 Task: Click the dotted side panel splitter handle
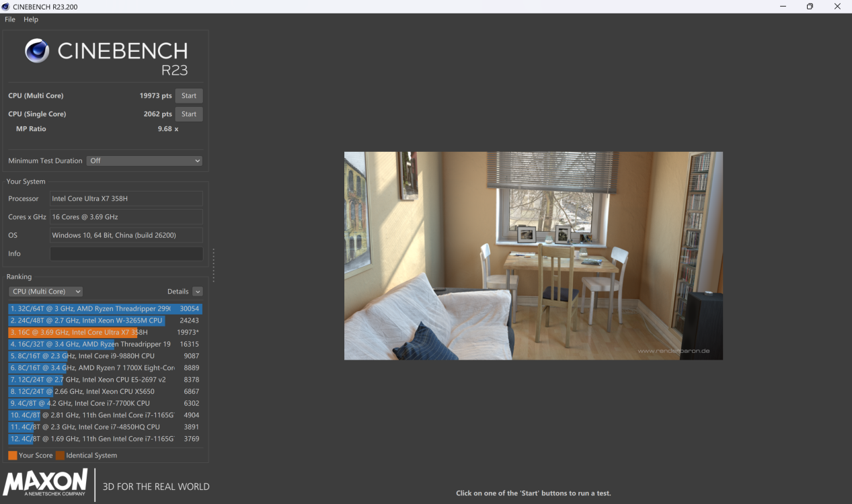pyautogui.click(x=214, y=265)
